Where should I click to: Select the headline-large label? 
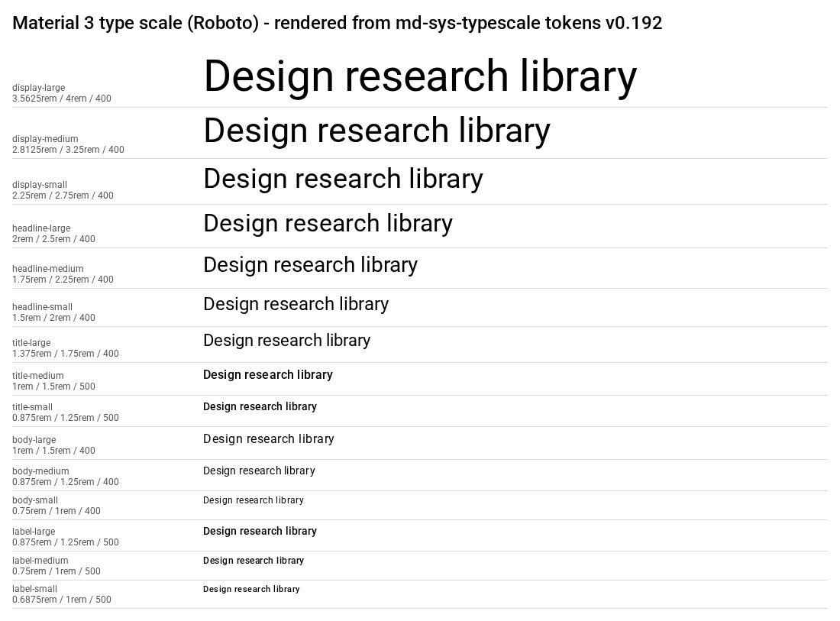(41, 228)
